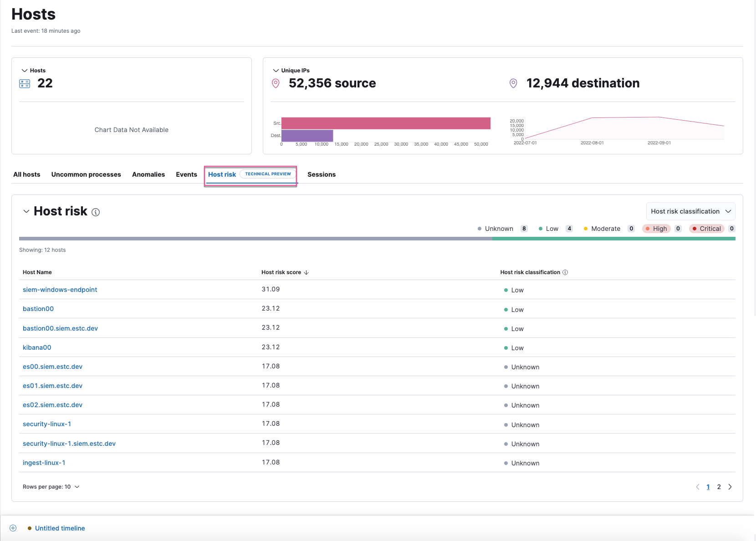Open the Untitled timeline

[60, 528]
